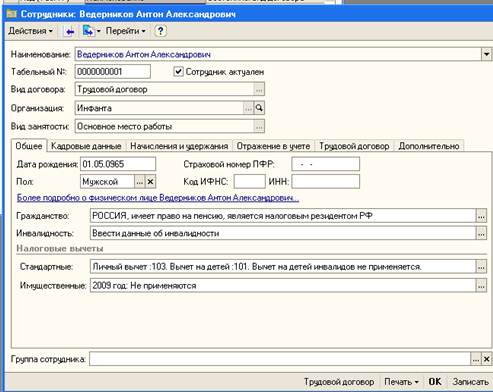493x392 pixels.
Task: Edit the Дата рождения field
Action: point(118,164)
